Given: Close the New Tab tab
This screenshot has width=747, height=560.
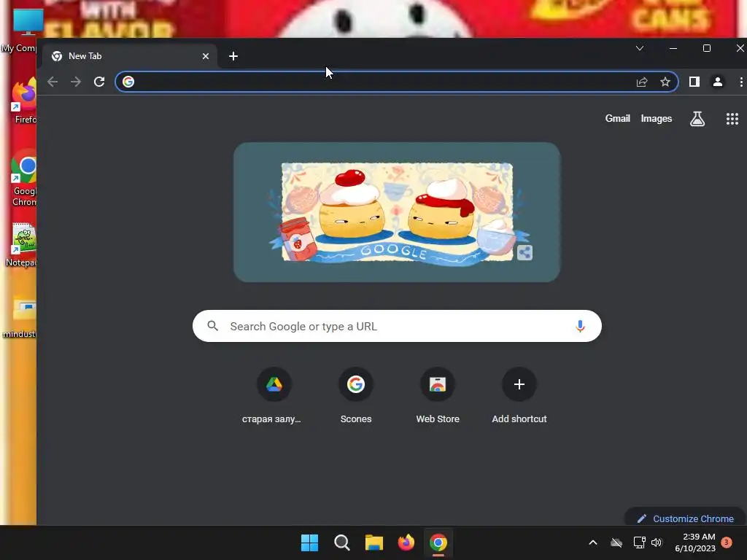Looking at the screenshot, I should point(205,56).
